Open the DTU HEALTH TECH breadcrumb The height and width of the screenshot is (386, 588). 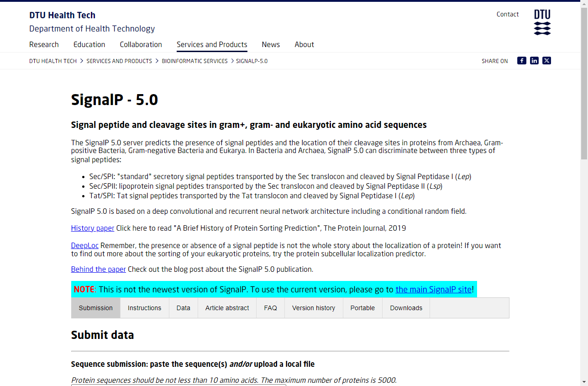[x=53, y=61]
